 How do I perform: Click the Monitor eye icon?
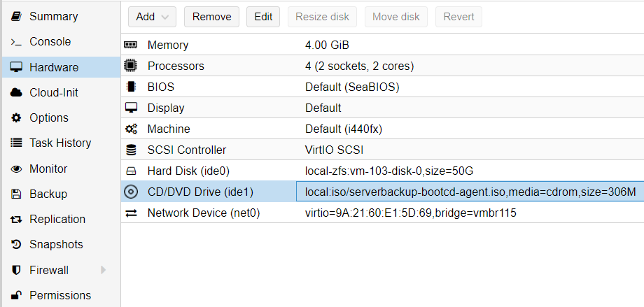pos(16,169)
